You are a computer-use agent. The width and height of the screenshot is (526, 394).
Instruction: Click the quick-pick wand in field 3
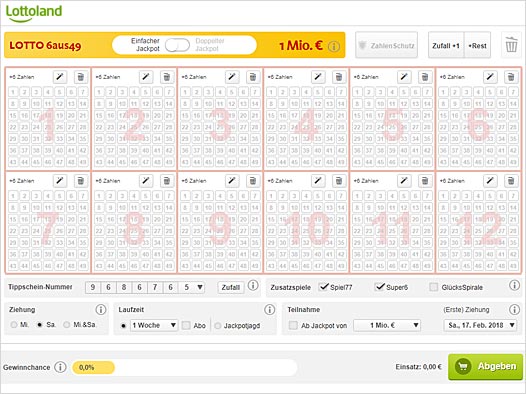pyautogui.click(x=232, y=77)
